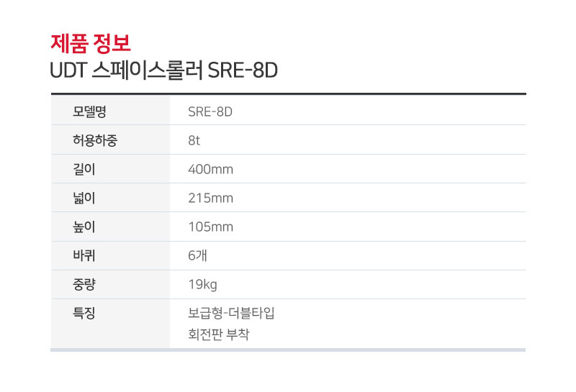Viewport: 576px width, 392px height.
Task: Click the 6개 wheel count value
Action: tap(197, 255)
